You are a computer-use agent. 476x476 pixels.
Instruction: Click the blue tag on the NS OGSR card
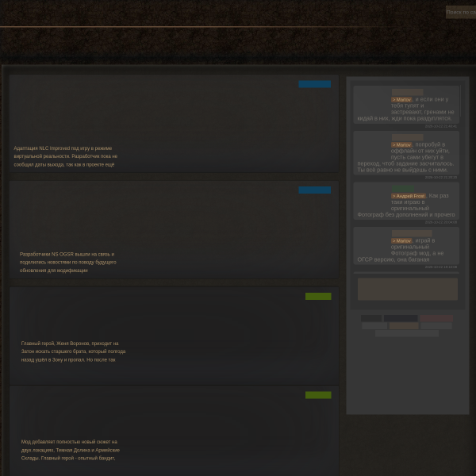pos(314,190)
